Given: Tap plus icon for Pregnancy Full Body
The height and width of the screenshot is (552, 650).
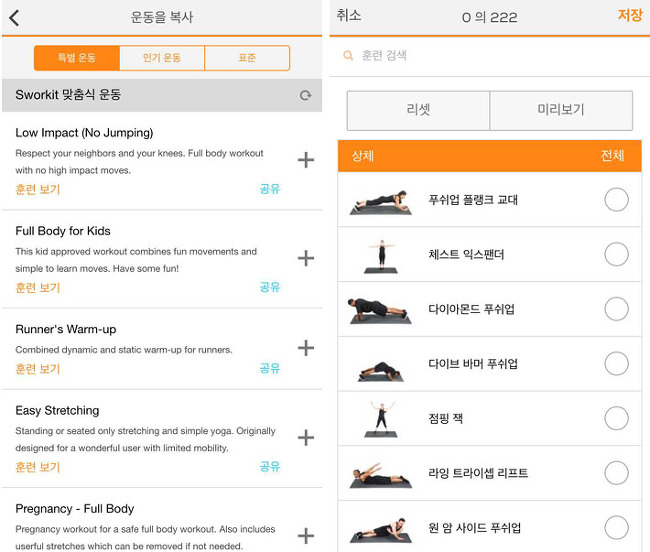Looking at the screenshot, I should [306, 534].
